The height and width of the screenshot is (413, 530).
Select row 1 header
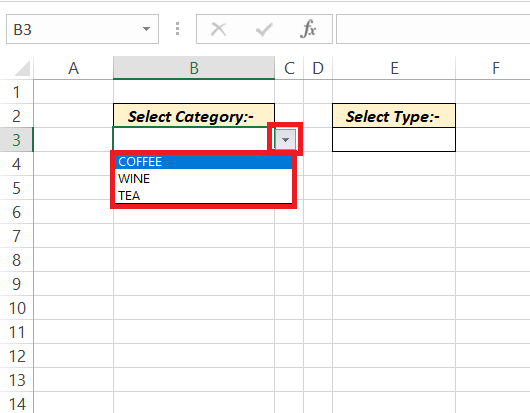pyautogui.click(x=17, y=92)
